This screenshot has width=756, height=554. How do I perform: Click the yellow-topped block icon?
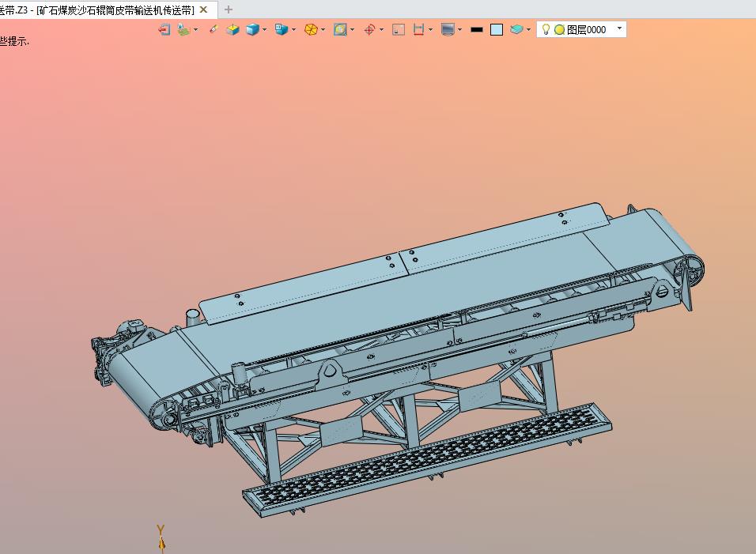pyautogui.click(x=232, y=29)
